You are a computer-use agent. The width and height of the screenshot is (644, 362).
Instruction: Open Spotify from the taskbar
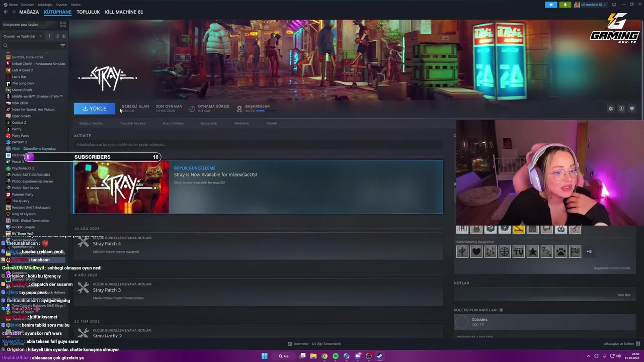pyautogui.click(x=336, y=356)
